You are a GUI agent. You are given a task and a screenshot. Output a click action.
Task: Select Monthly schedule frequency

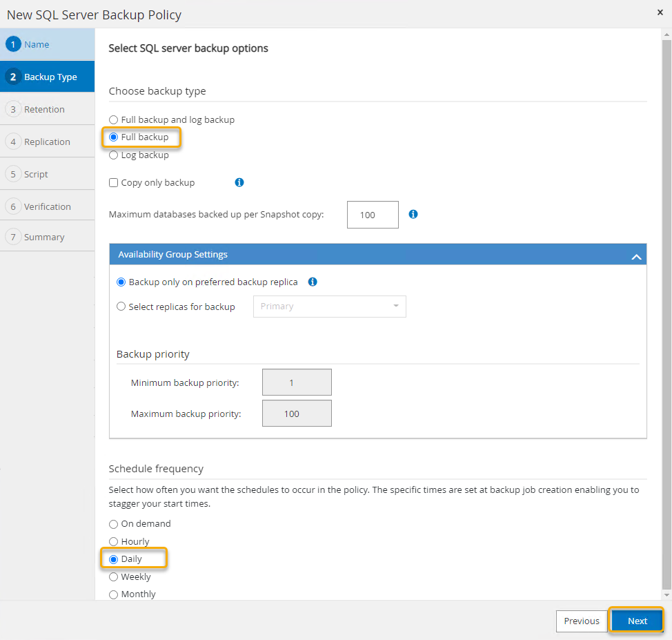[x=112, y=594]
